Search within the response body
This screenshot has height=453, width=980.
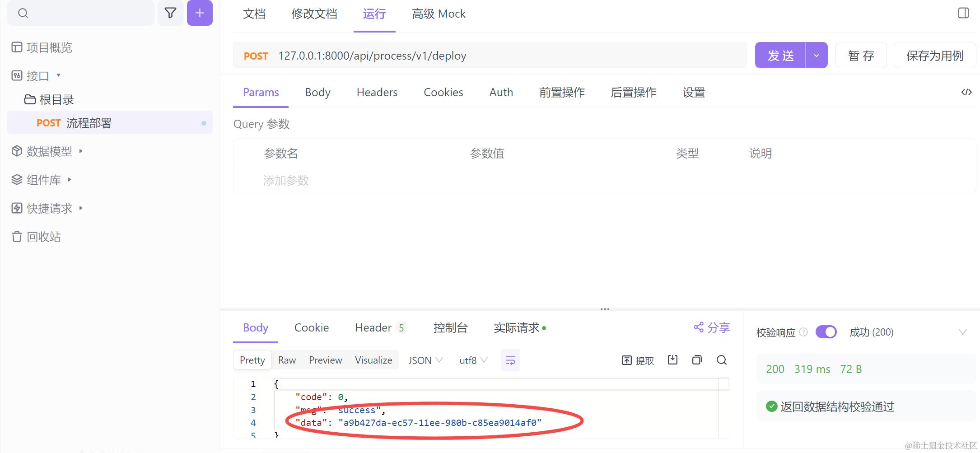722,360
